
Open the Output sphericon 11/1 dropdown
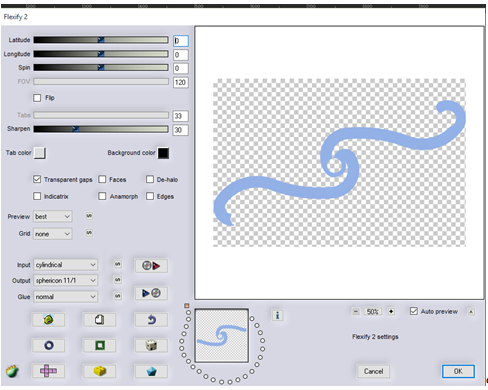[66, 280]
